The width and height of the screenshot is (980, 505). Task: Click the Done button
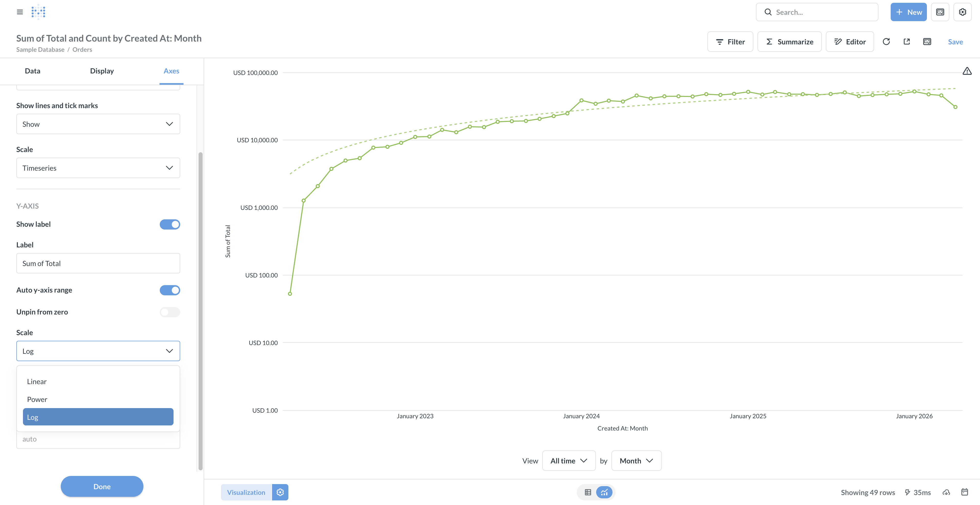point(102,486)
